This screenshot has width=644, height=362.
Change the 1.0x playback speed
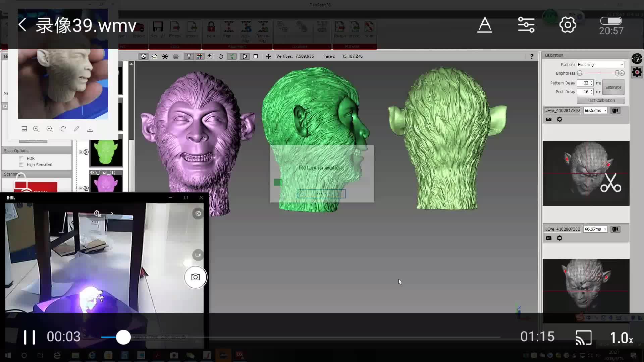[621, 338]
